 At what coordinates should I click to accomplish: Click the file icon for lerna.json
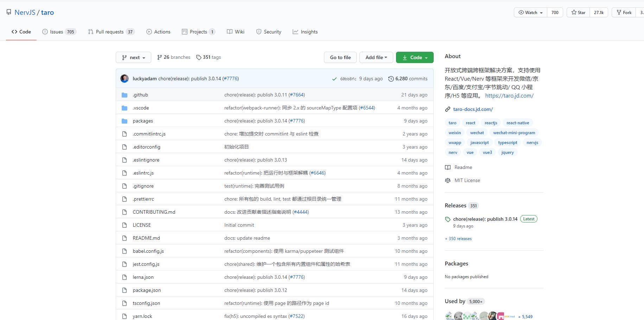click(x=125, y=277)
